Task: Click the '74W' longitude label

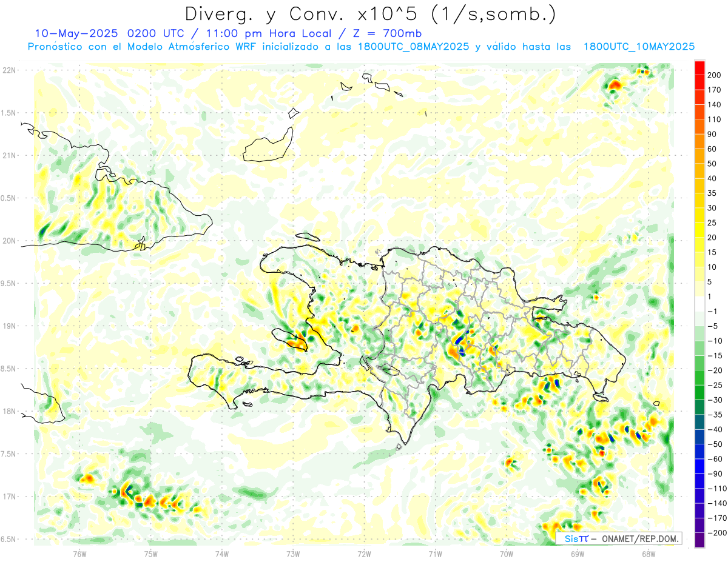Action: coord(221,554)
